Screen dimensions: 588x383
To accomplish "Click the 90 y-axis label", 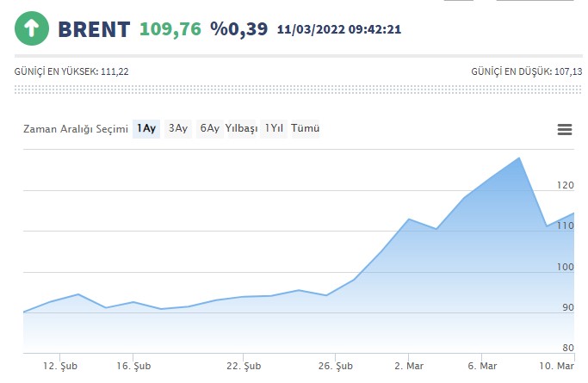I will pyautogui.click(x=567, y=307).
